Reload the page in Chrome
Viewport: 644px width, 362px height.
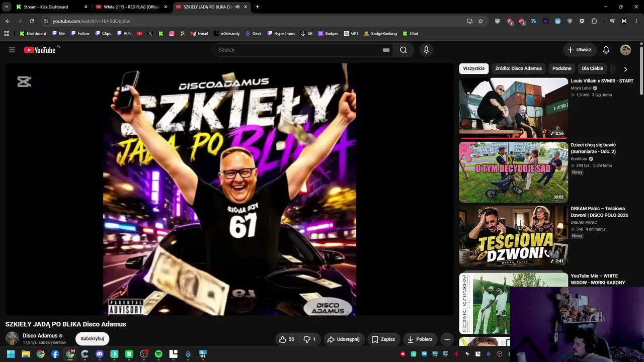coord(32,21)
